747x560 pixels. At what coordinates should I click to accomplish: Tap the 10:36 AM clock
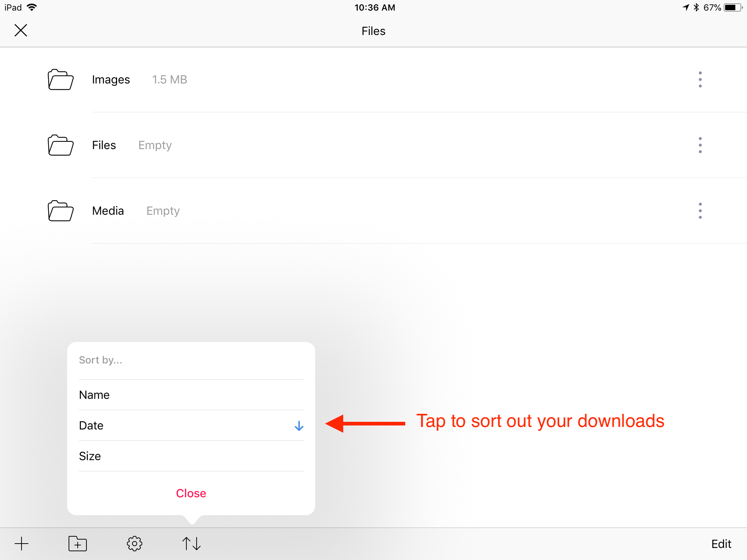(375, 7)
